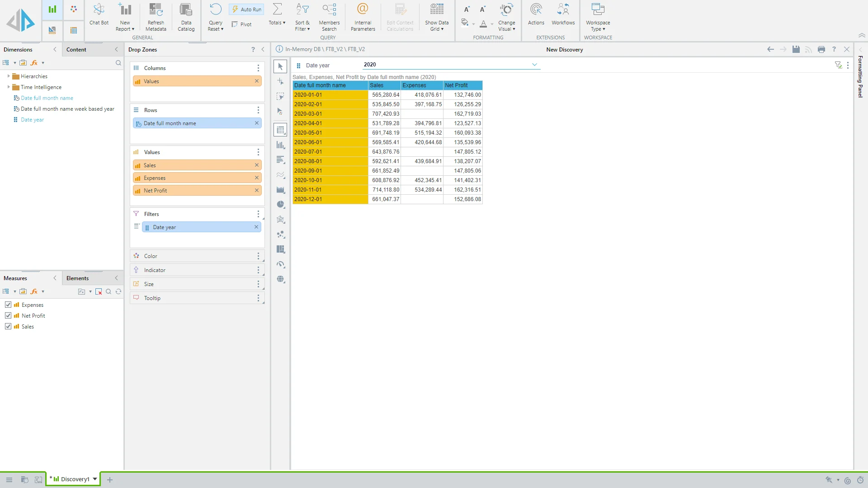The width and height of the screenshot is (868, 488).
Task: Open the Date year 2020 dropdown
Action: [534, 65]
